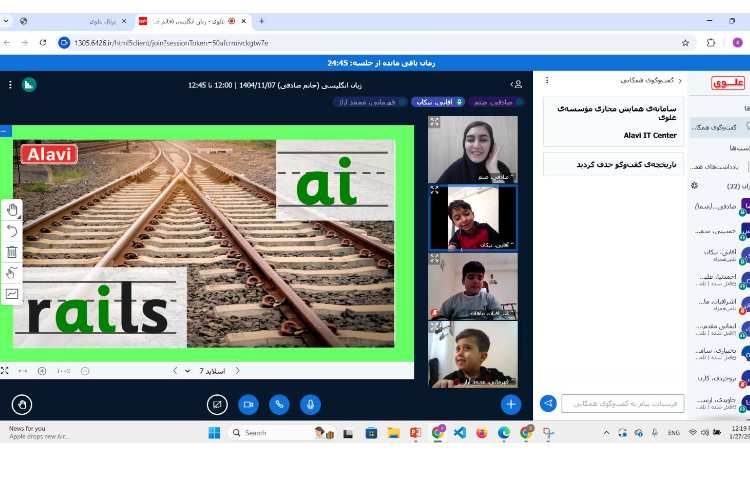Open the public chat entry in sidebar

click(720, 127)
